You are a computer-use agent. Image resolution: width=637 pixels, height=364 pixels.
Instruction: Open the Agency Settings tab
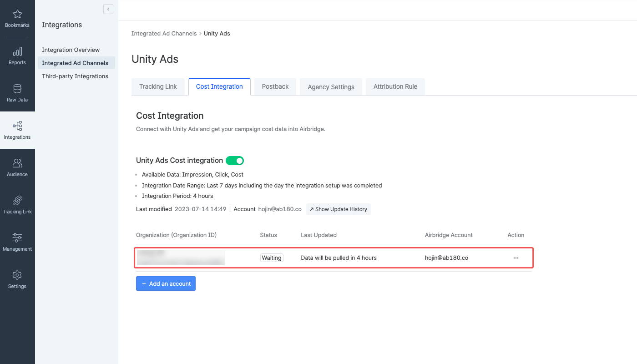331,86
